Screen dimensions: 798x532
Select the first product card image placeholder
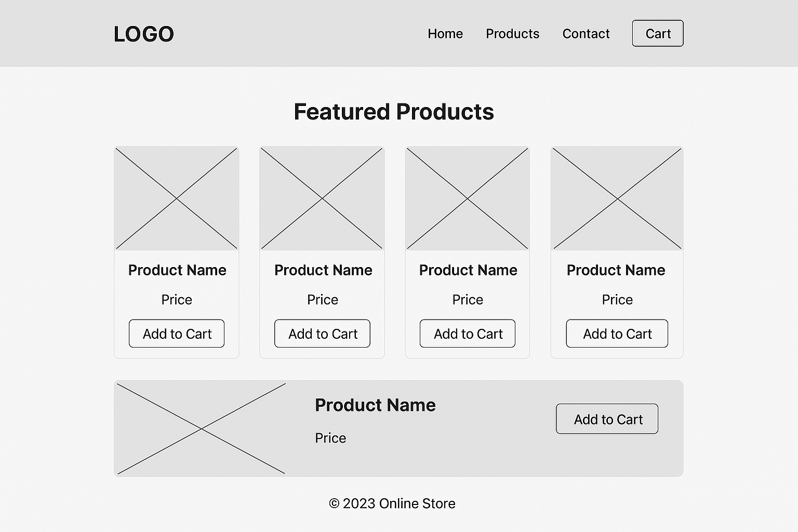(177, 198)
